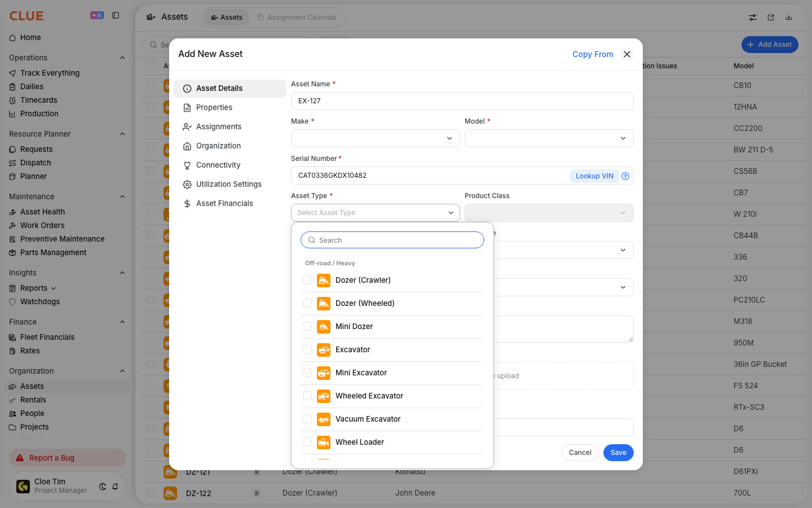This screenshot has width=812, height=508.
Task: Check the Wheel Loader checkbox
Action: [x=307, y=442]
